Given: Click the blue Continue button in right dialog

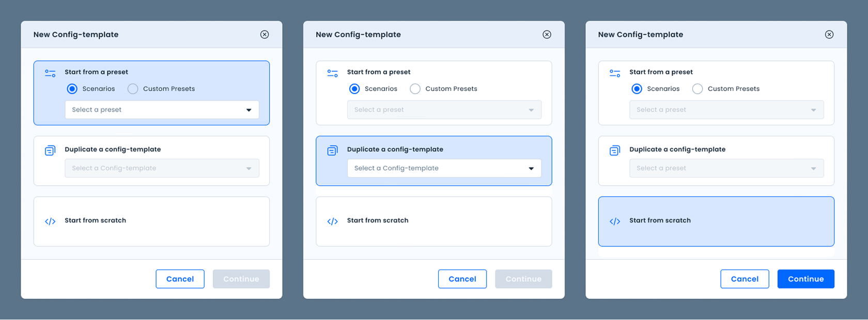Looking at the screenshot, I should pyautogui.click(x=805, y=279).
